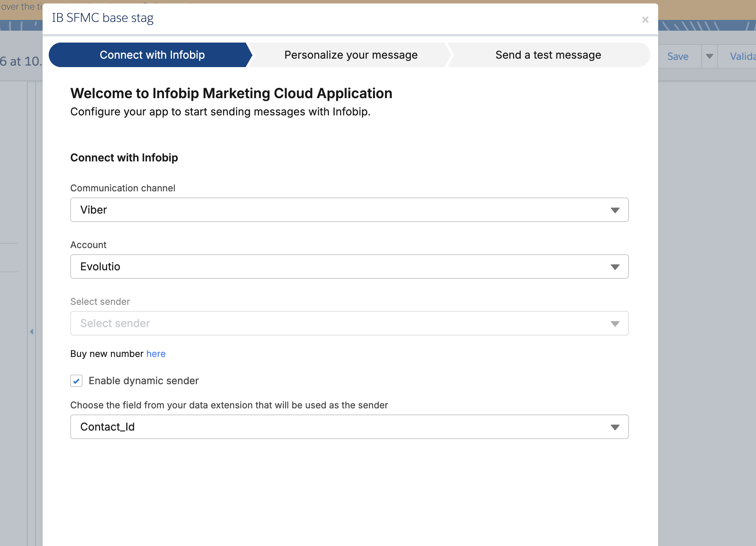
Task: Click the Select sender dropdown chevron
Action: click(x=615, y=323)
